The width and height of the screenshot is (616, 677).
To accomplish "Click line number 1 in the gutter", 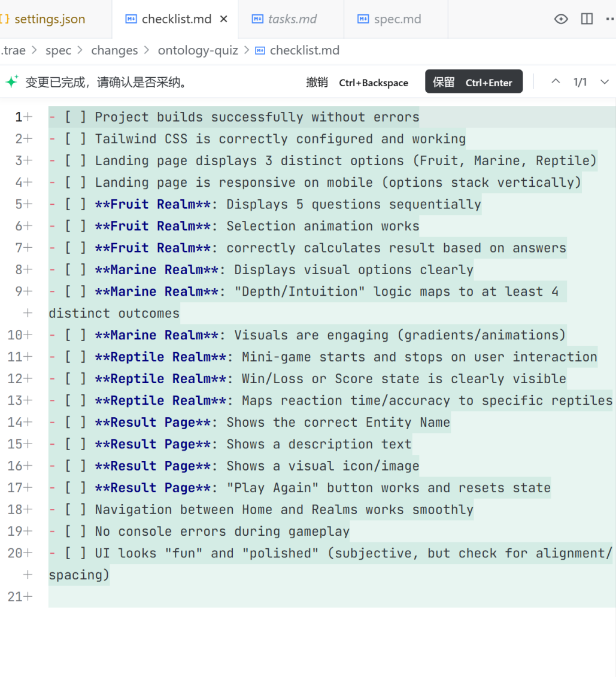I will click(x=19, y=117).
